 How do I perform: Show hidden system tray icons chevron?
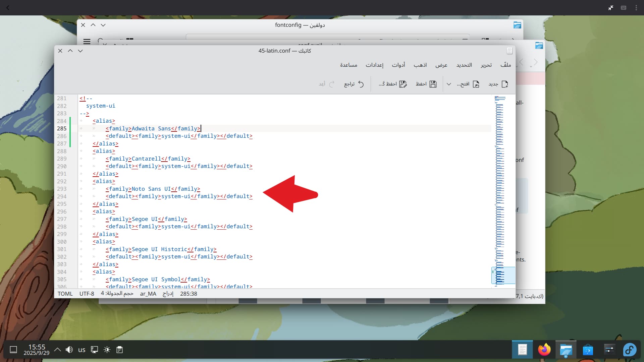coord(57,350)
